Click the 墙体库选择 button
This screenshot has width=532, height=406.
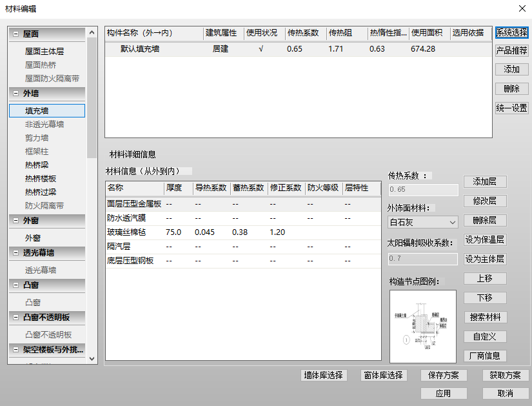pos(324,375)
